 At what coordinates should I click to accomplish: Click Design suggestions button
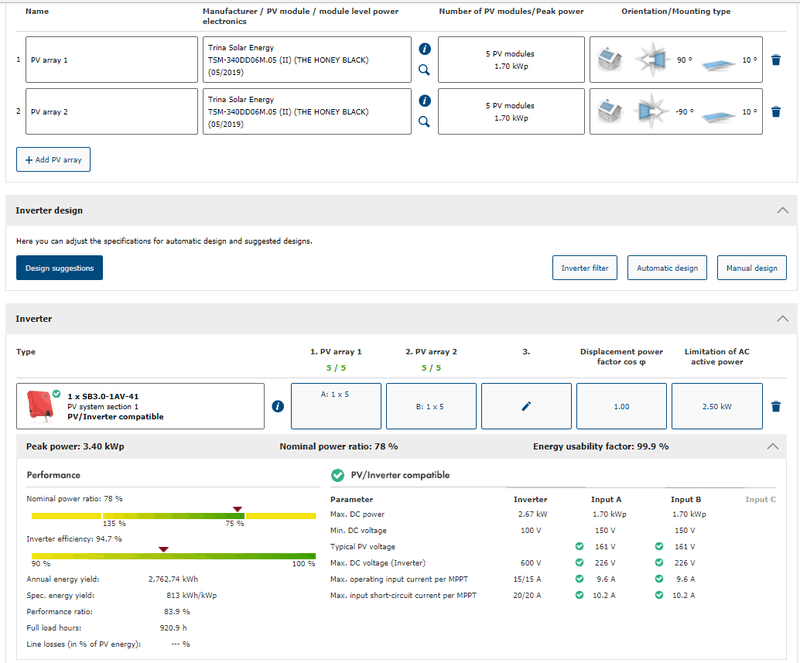click(59, 268)
